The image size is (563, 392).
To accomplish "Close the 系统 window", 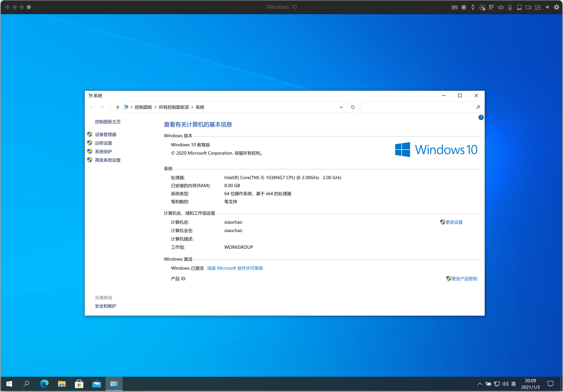I will (x=476, y=96).
